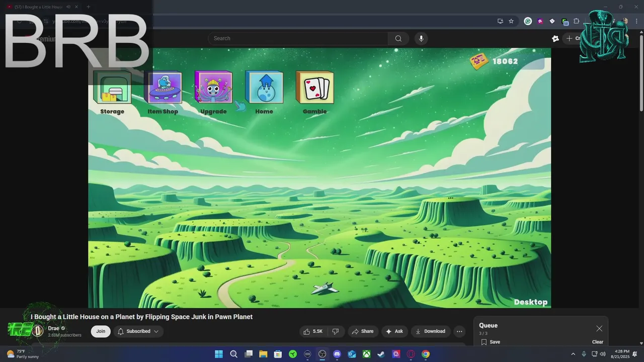The width and height of the screenshot is (644, 362).
Task: Open Task View on the taskbar
Action: coord(249,354)
